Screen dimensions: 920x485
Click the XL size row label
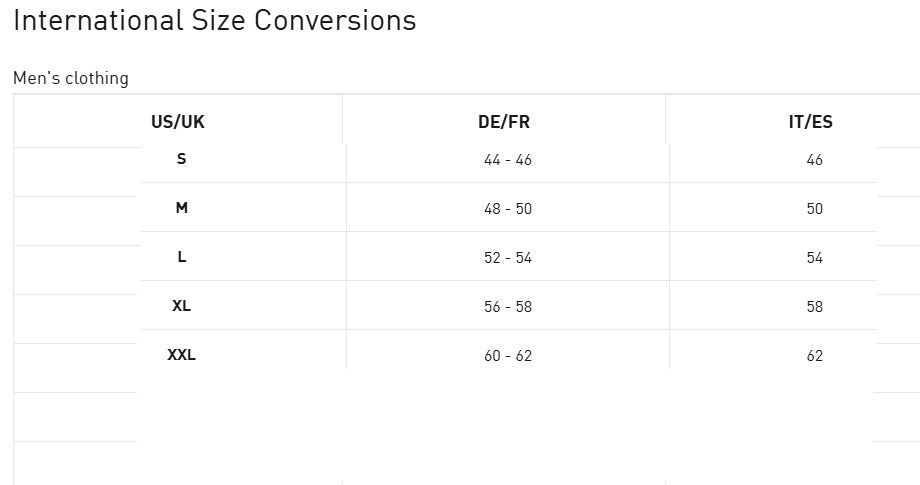[181, 306]
